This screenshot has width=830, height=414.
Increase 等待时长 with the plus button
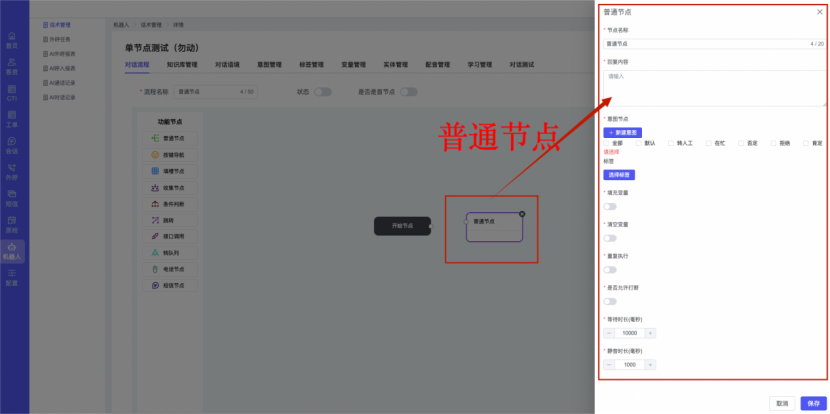coord(651,333)
